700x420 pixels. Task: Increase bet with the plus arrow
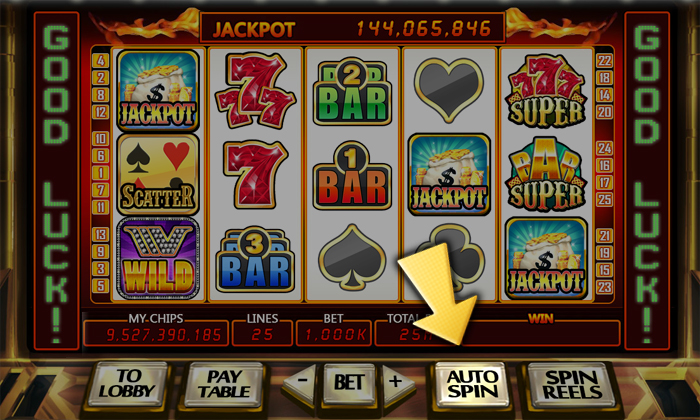(396, 382)
